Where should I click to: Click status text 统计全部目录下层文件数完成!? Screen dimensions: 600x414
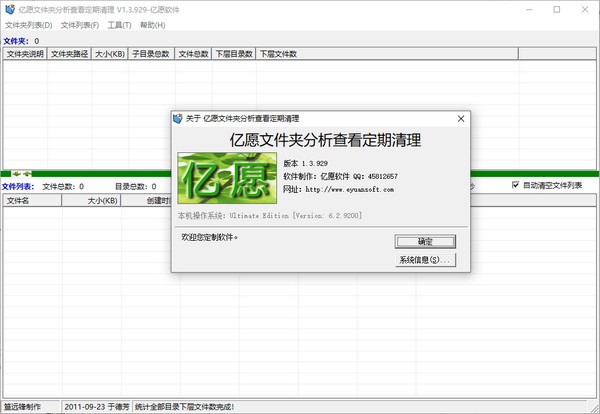coord(184,407)
